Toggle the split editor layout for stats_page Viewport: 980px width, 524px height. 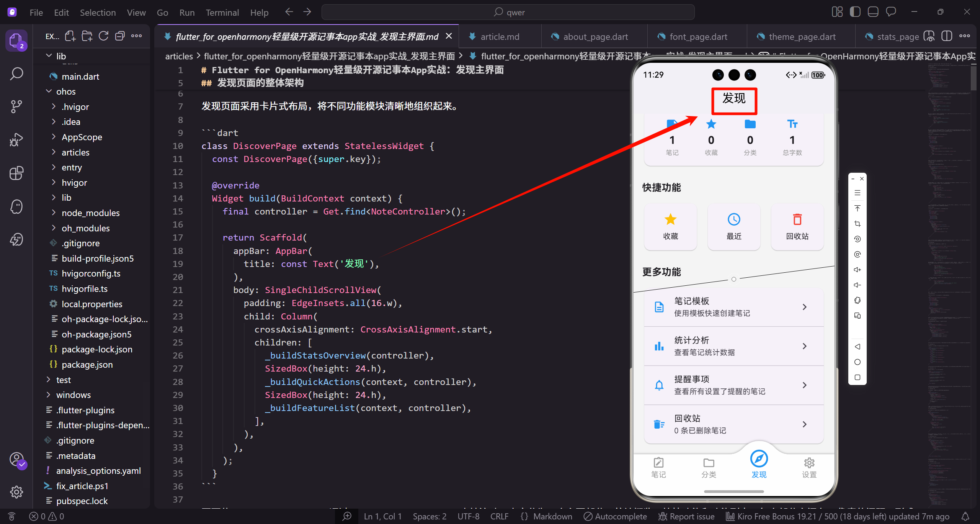946,36
